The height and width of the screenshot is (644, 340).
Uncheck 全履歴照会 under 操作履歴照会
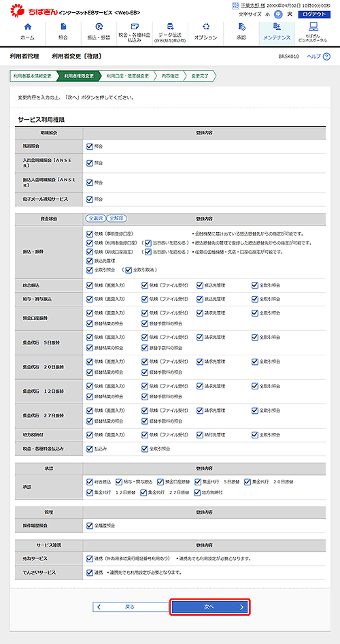tap(90, 526)
